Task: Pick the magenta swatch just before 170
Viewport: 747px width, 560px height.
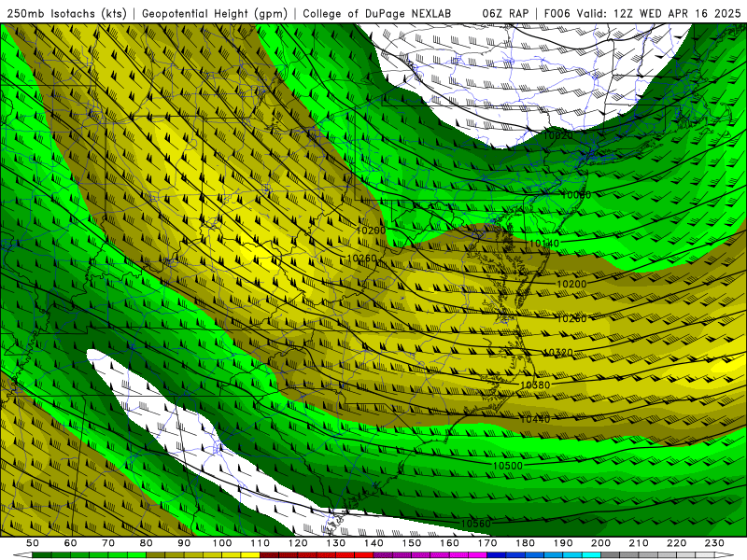Action: coord(477,555)
